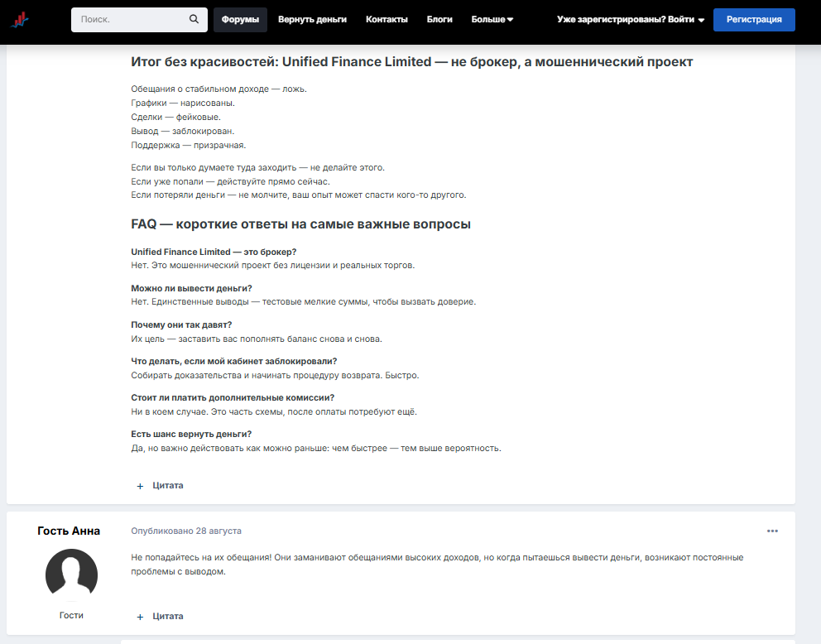Click the Опубликовано 28 августа timestamp link
The width and height of the screenshot is (821, 644).
(186, 531)
